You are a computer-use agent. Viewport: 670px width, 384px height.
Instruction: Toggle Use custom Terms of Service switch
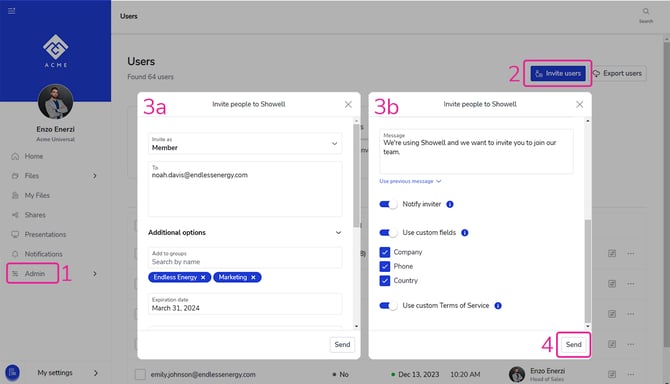point(388,306)
